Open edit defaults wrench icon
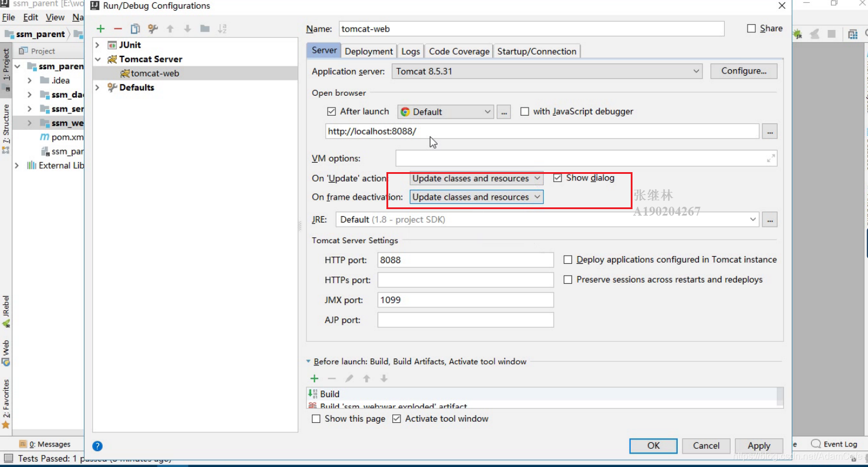The width and height of the screenshot is (868, 467). (x=153, y=29)
